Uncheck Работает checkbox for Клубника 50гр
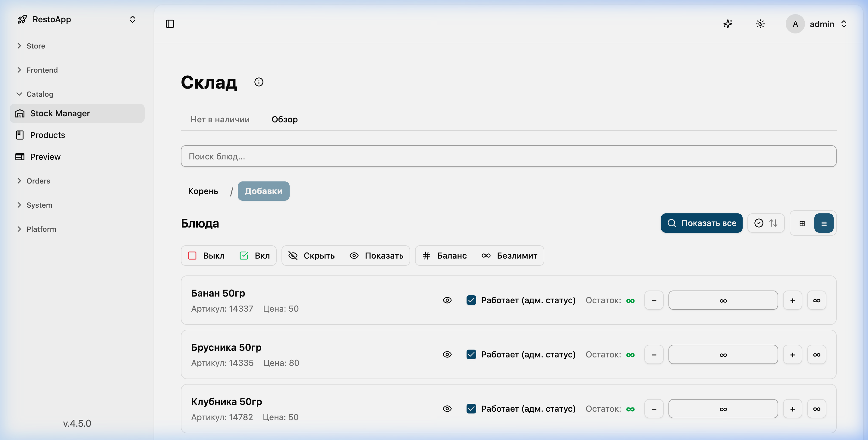Image resolution: width=868 pixels, height=440 pixels. click(471, 409)
